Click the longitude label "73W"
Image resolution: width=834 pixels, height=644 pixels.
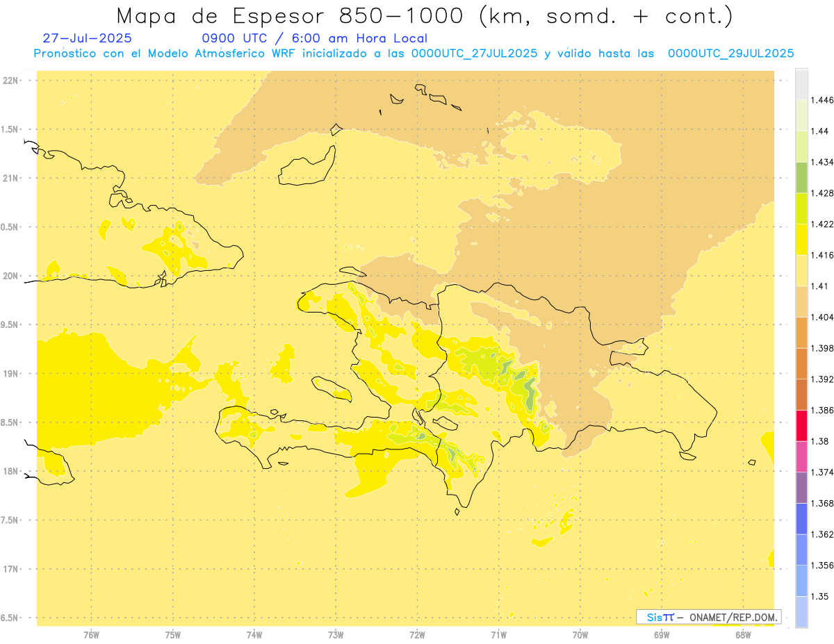pos(336,635)
